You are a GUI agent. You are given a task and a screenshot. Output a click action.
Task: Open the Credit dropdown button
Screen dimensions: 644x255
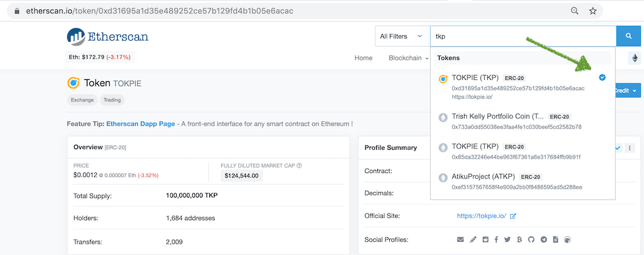pyautogui.click(x=628, y=91)
